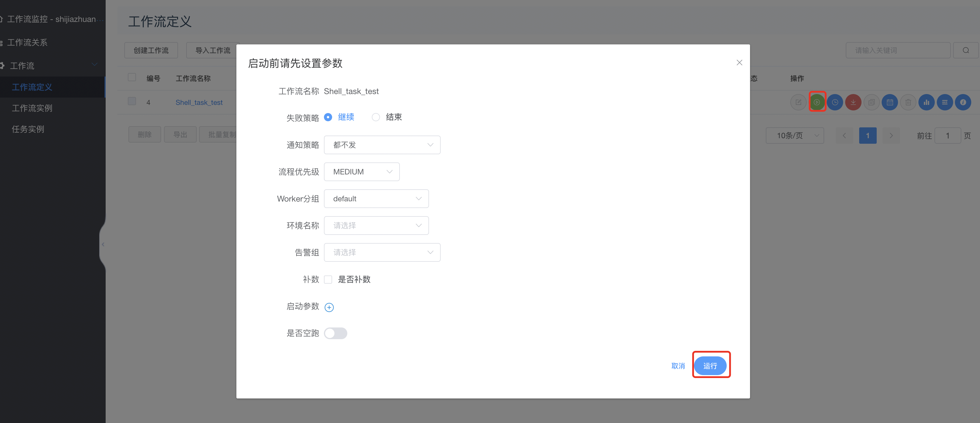Open the 流程优先级 MEDIUM dropdown

361,172
